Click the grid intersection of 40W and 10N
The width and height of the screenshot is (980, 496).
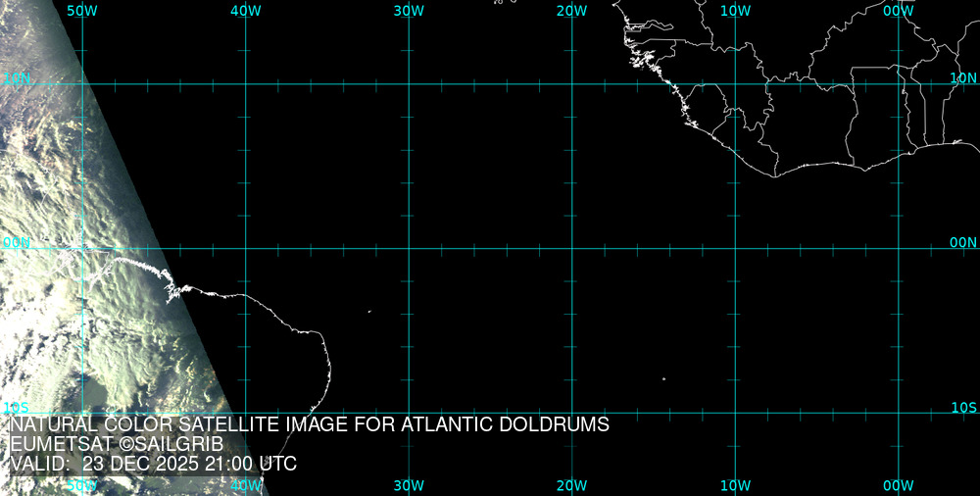coord(245,83)
